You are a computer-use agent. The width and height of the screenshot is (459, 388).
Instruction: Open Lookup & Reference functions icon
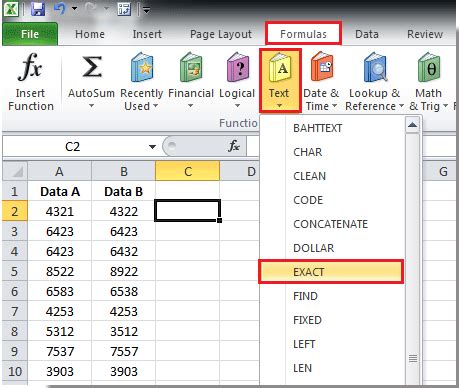coord(375,68)
